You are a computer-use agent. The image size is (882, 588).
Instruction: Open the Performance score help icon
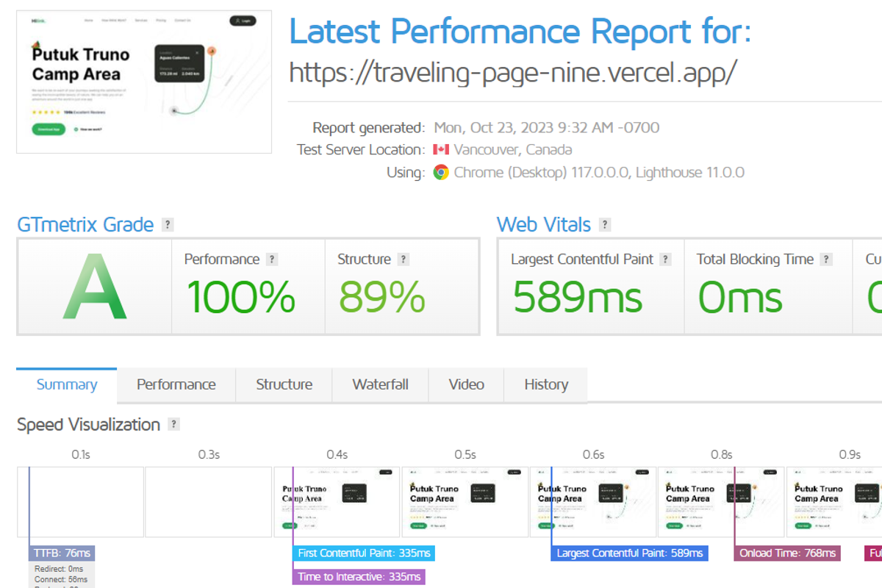pos(272,259)
